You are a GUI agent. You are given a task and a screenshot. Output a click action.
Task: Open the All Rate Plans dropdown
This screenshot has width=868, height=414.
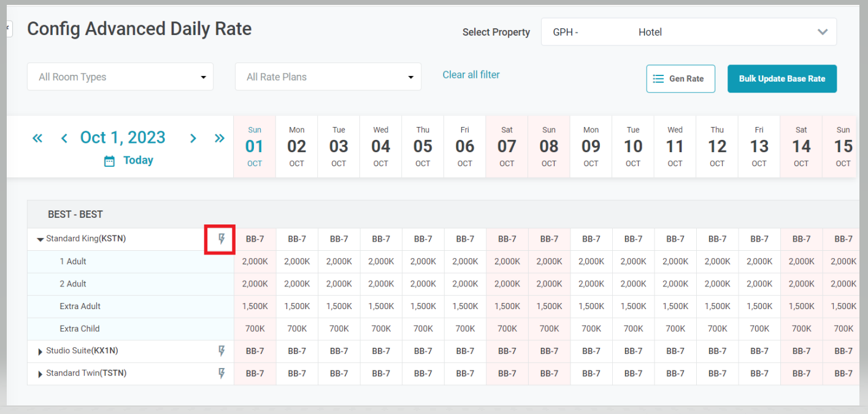click(328, 77)
